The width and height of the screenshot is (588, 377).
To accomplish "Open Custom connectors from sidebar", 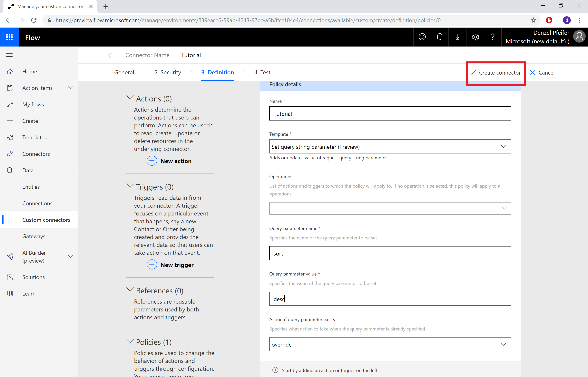I will point(46,220).
